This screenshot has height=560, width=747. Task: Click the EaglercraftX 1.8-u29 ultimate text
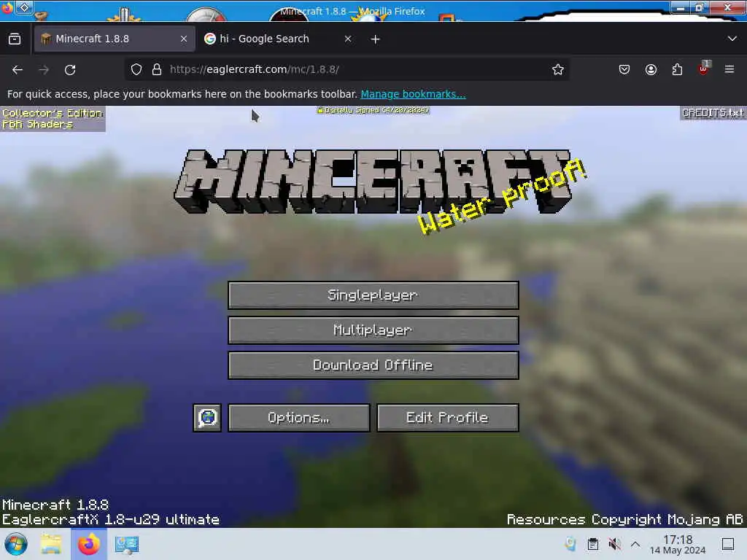[111, 519]
